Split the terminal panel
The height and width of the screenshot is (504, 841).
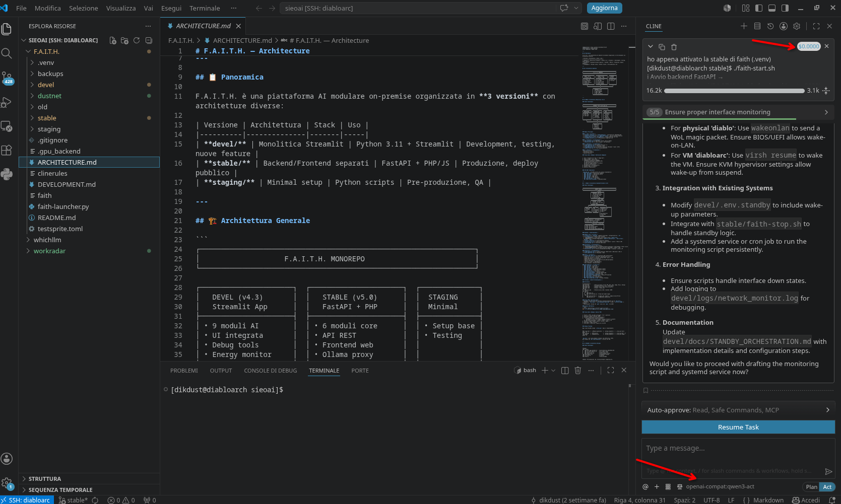565,370
